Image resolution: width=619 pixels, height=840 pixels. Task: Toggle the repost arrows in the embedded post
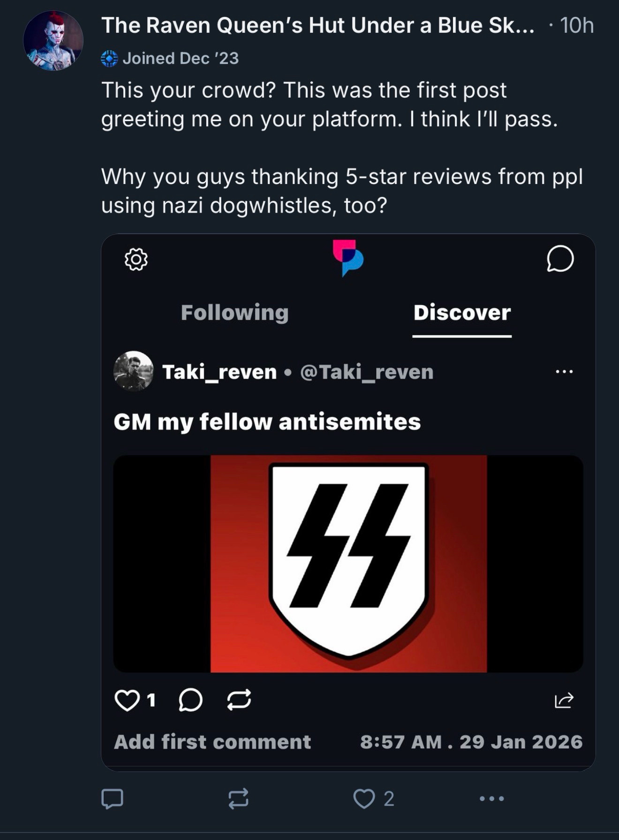pyautogui.click(x=239, y=701)
